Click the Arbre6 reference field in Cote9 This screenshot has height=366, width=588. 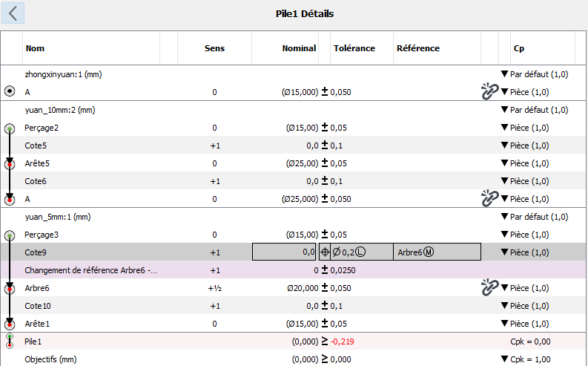pyautogui.click(x=436, y=252)
